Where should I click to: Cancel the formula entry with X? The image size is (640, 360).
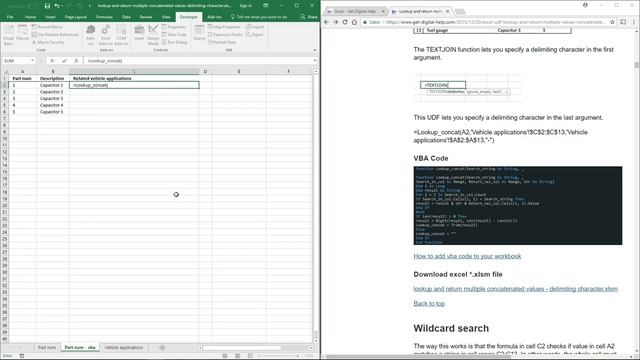52,61
